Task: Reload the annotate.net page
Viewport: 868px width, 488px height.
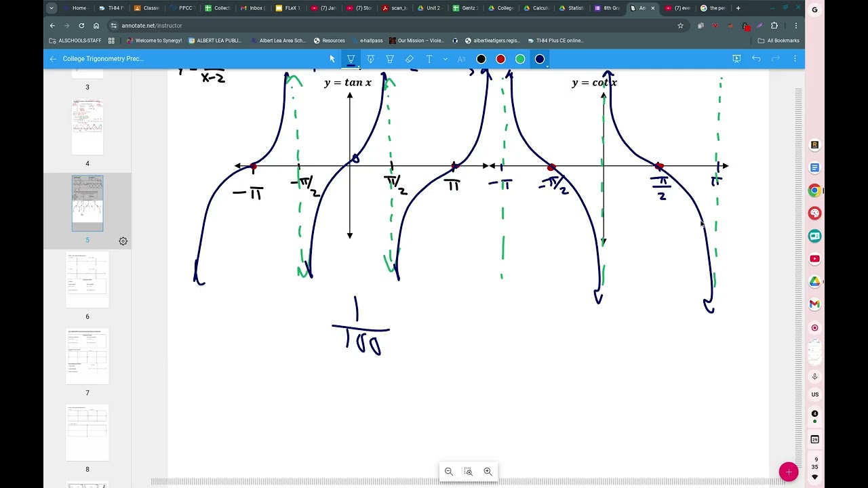Action: (x=81, y=26)
